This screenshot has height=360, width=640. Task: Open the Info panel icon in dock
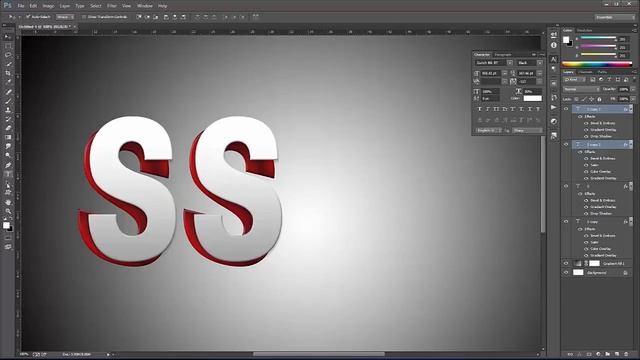tap(553, 45)
